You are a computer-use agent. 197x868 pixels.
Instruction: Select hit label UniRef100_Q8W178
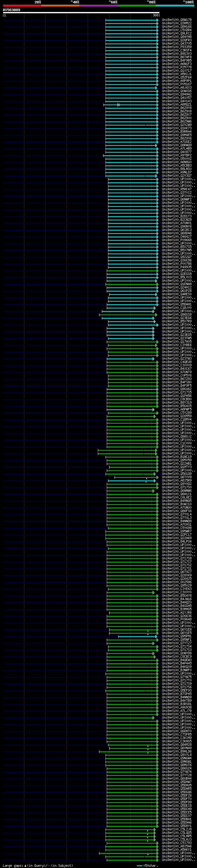tap(177, 20)
